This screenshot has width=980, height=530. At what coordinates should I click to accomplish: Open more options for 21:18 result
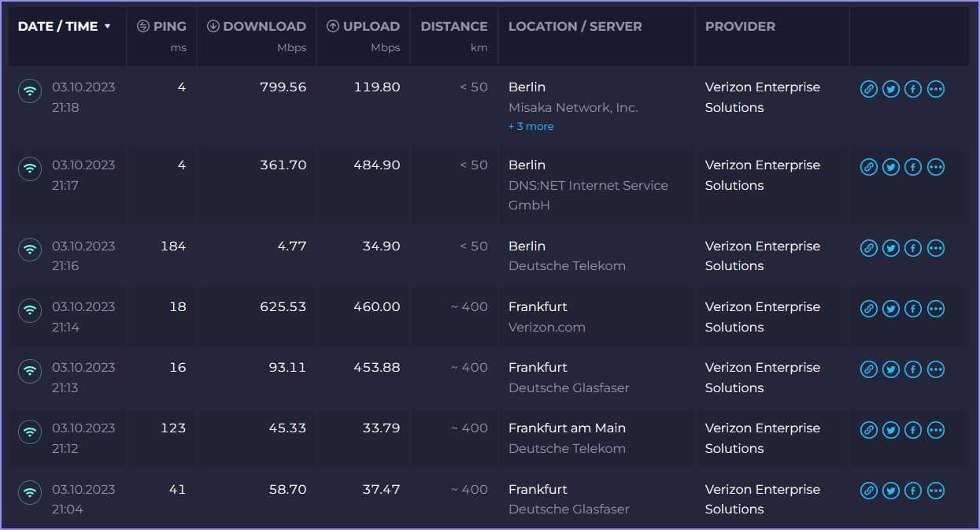point(936,89)
